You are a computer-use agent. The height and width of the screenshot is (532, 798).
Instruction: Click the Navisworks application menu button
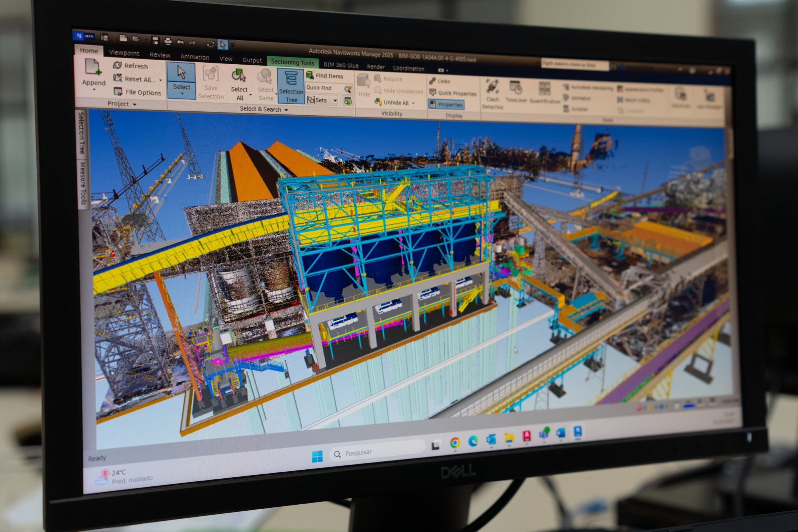[x=84, y=36]
